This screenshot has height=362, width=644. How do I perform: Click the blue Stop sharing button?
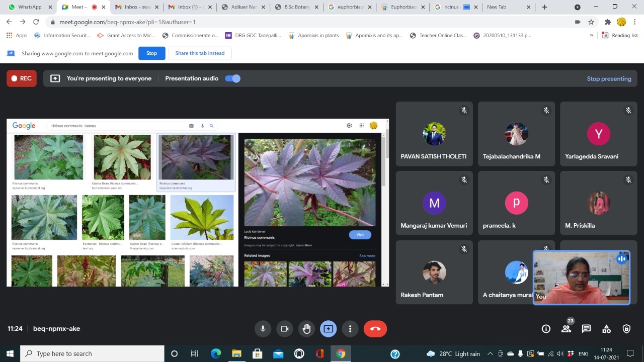pyautogui.click(x=151, y=53)
